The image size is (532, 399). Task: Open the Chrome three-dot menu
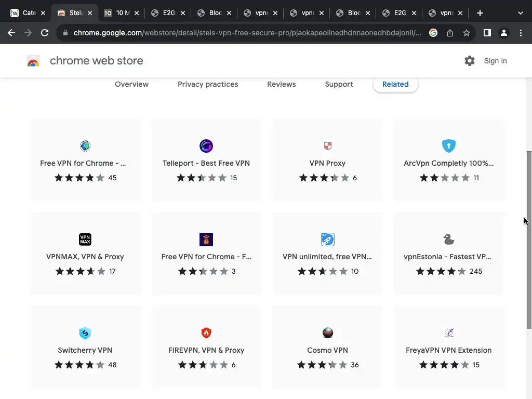(x=521, y=33)
